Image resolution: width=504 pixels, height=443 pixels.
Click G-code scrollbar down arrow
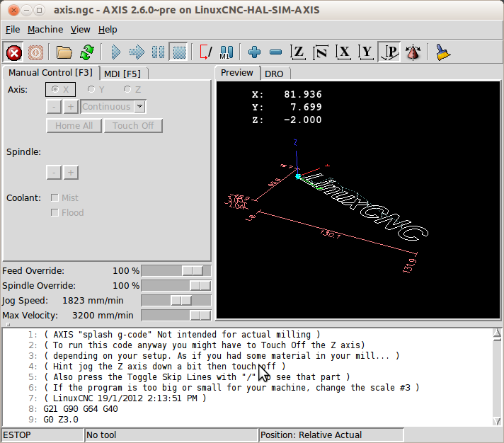click(x=497, y=421)
